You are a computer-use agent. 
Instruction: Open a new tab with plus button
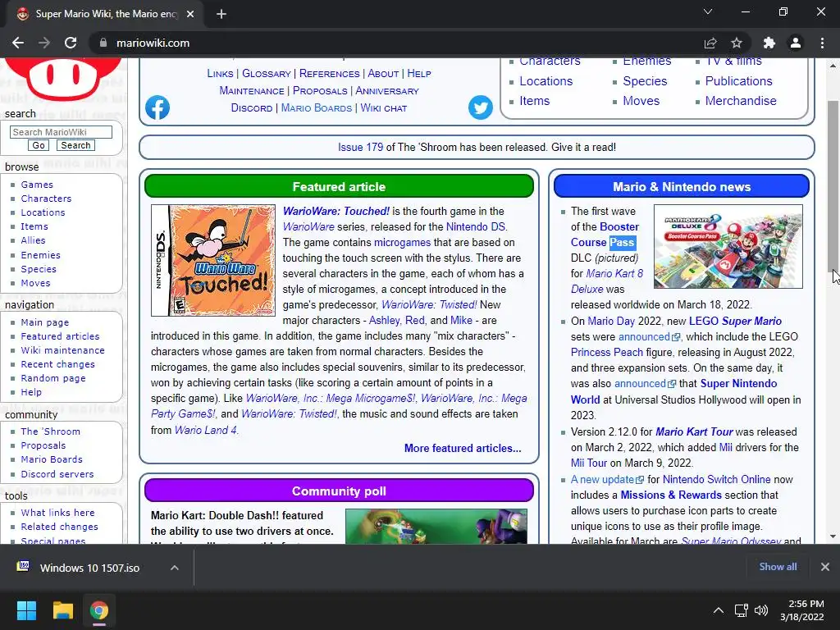pyautogui.click(x=221, y=14)
